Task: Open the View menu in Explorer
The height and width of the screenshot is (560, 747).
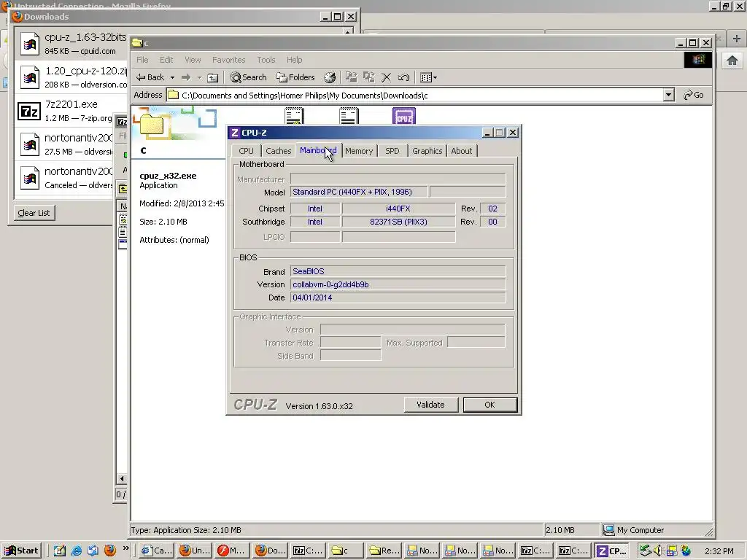Action: pyautogui.click(x=193, y=60)
